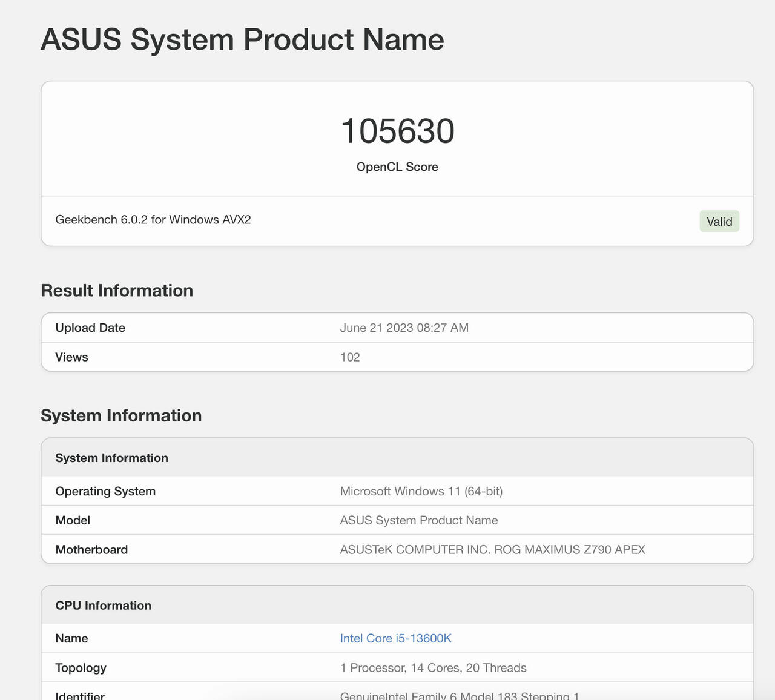The height and width of the screenshot is (700, 775).
Task: Open the Intel Core i5-13600K link
Action: pyautogui.click(x=395, y=638)
